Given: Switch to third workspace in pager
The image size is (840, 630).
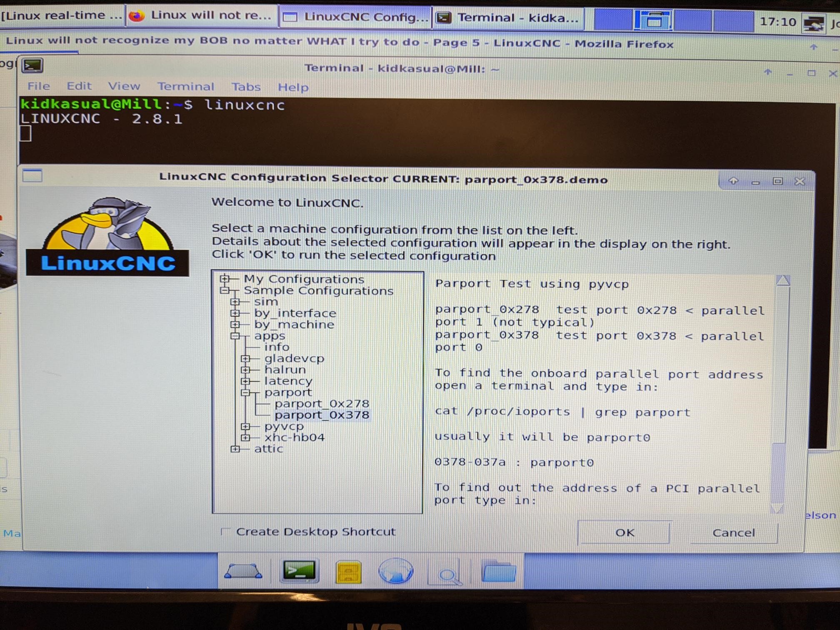Looking at the screenshot, I should click(x=692, y=21).
